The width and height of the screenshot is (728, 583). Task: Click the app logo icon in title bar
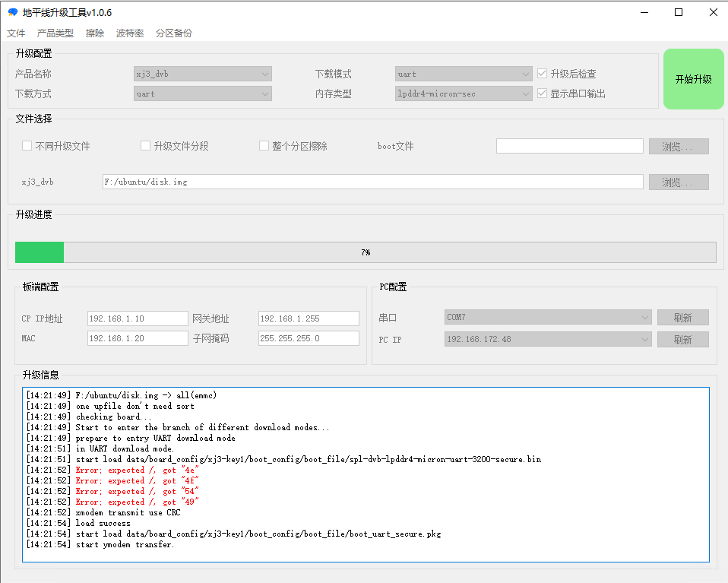[12, 12]
